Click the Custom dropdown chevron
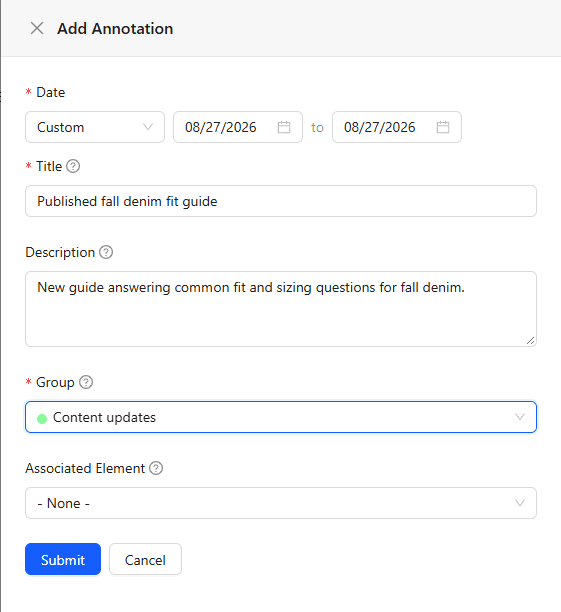This screenshot has height=612, width=561. (x=148, y=127)
